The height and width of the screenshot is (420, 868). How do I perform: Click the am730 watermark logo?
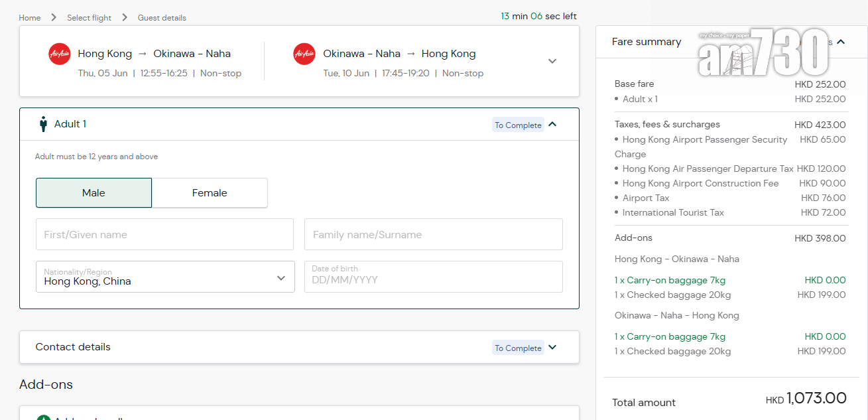tap(763, 52)
